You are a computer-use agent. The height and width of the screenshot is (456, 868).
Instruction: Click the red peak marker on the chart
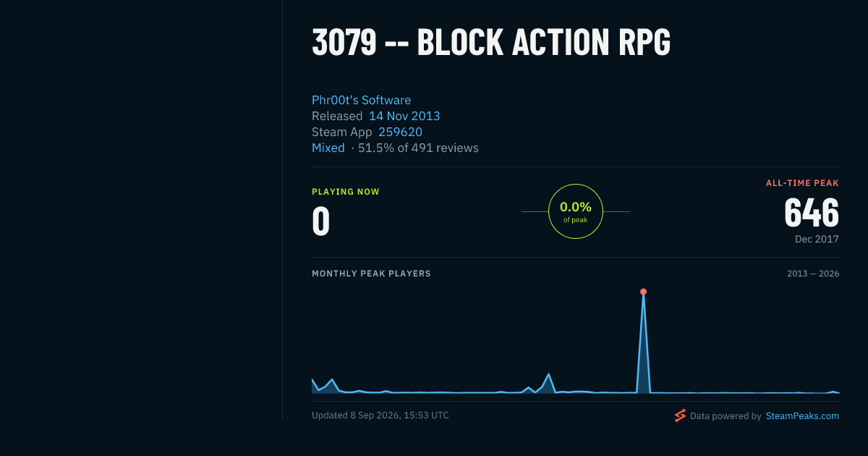(643, 292)
